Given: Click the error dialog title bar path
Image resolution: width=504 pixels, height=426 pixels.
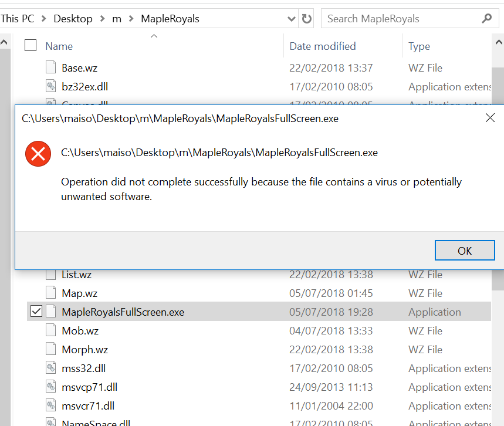Looking at the screenshot, I should (x=180, y=119).
